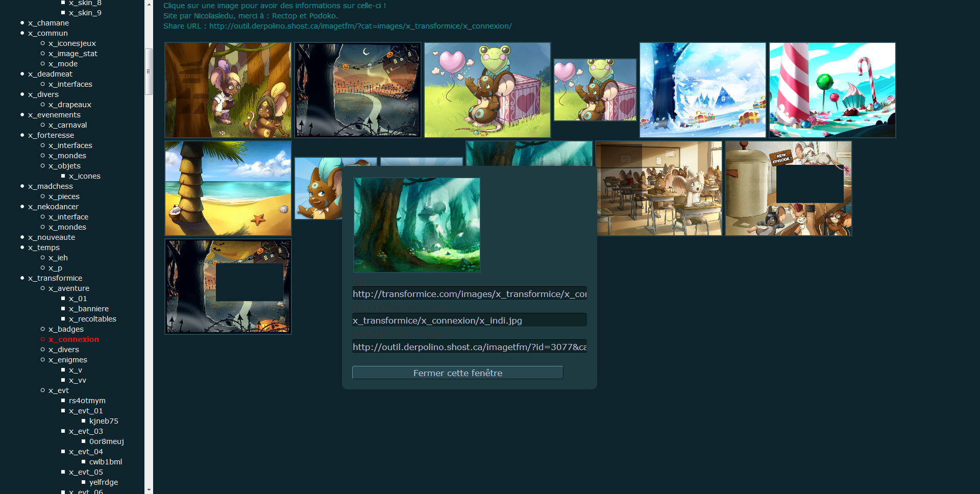Screen dimensions: 980x494
Task: Open x_evt_01 subcategory
Action: 86,411
